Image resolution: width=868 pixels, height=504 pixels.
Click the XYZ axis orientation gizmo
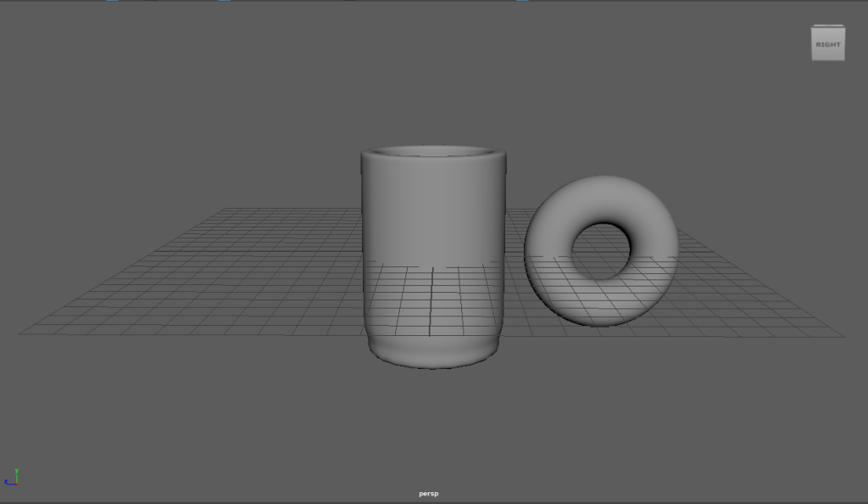point(12,478)
